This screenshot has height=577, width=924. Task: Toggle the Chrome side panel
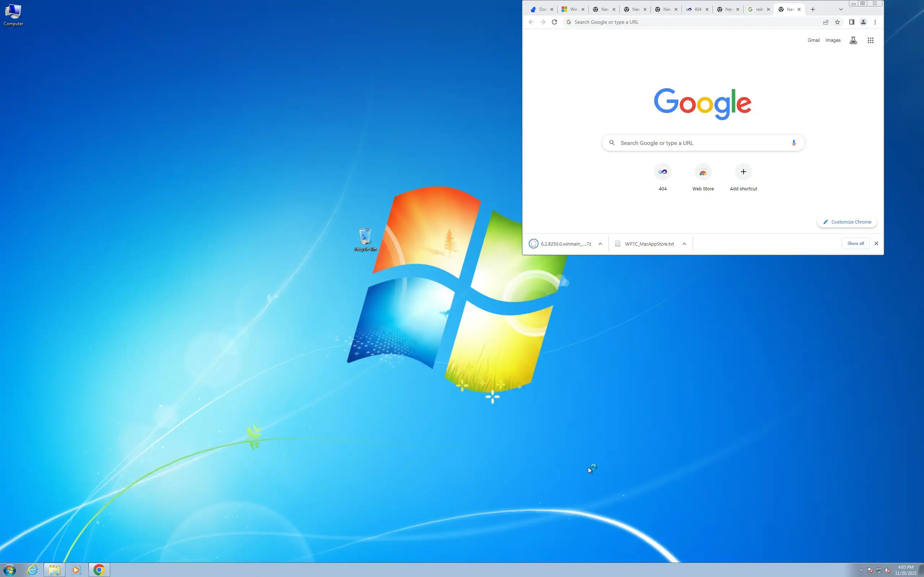pyautogui.click(x=851, y=22)
